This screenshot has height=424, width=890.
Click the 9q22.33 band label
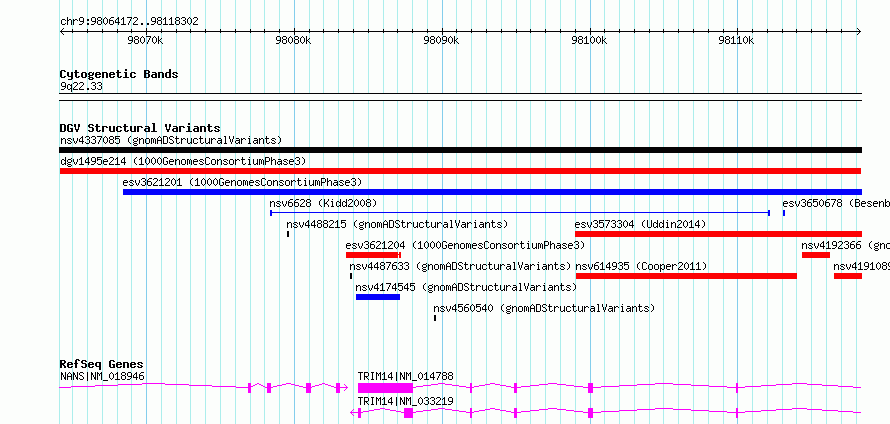81,87
